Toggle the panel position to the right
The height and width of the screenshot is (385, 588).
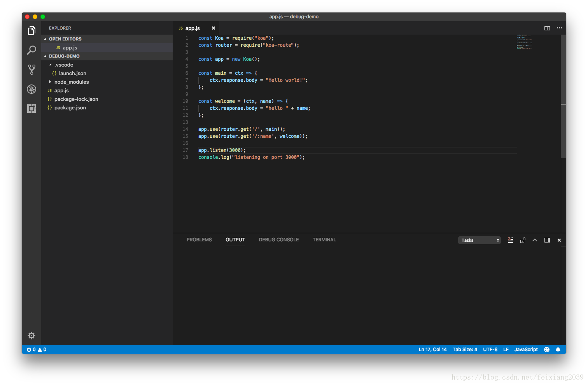(x=547, y=240)
